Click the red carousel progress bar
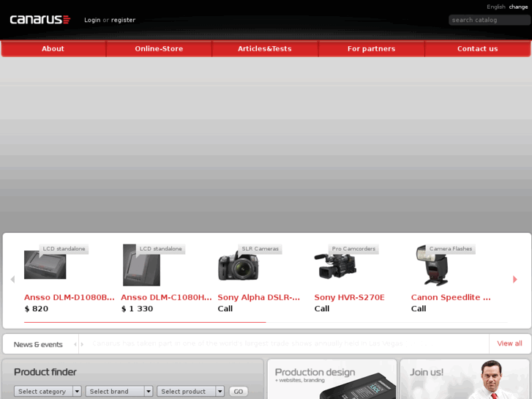The image size is (532, 399). click(x=145, y=322)
